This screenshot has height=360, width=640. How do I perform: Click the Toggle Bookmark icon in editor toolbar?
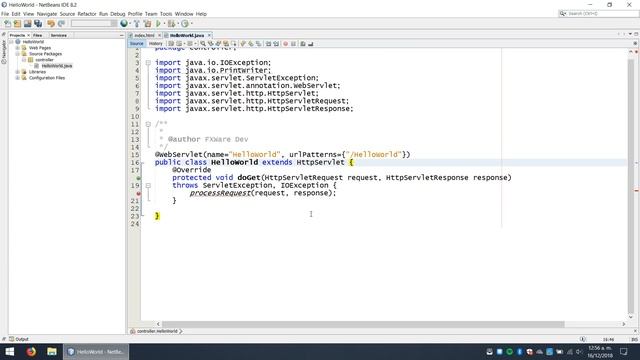point(258,44)
